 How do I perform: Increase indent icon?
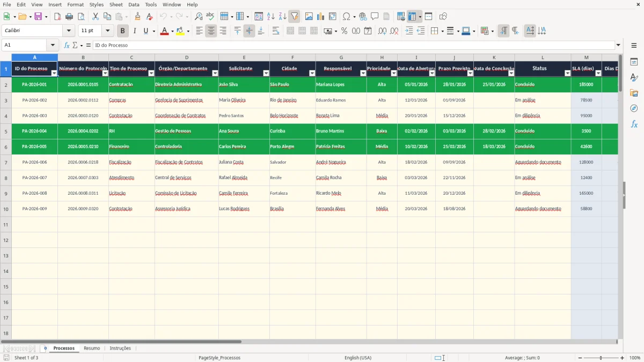(409, 31)
